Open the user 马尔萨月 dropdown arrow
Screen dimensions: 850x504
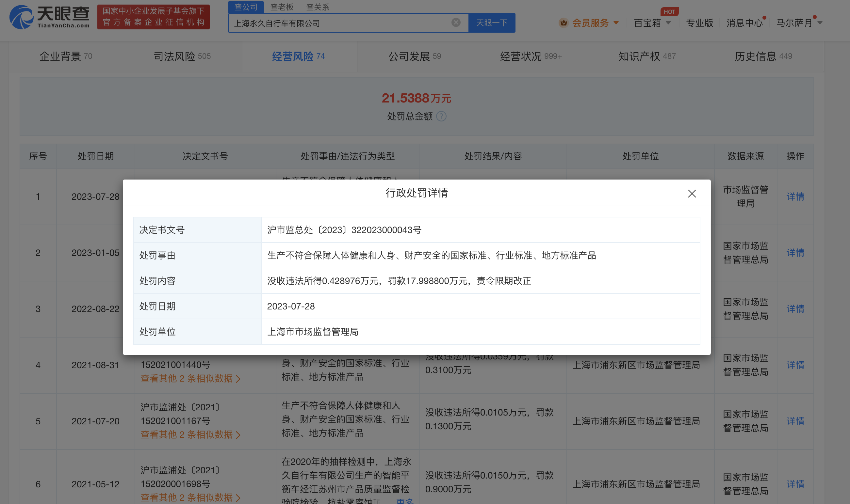(x=820, y=23)
